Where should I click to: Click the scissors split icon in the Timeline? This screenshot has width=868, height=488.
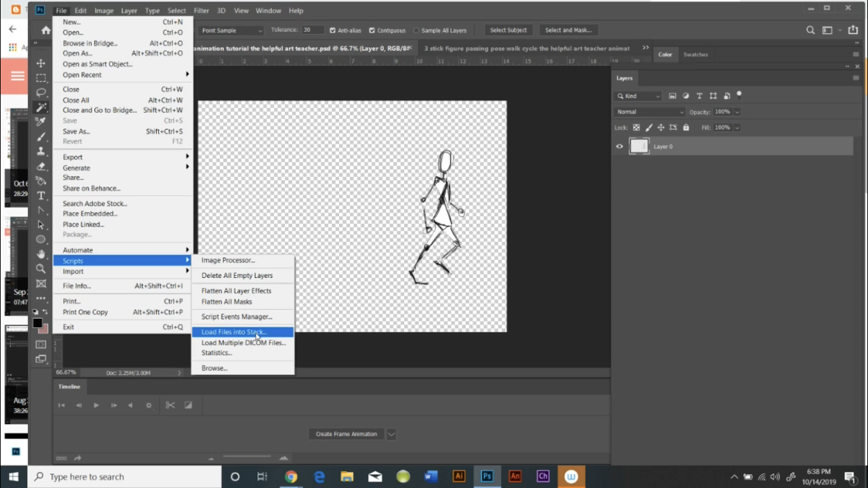[170, 405]
